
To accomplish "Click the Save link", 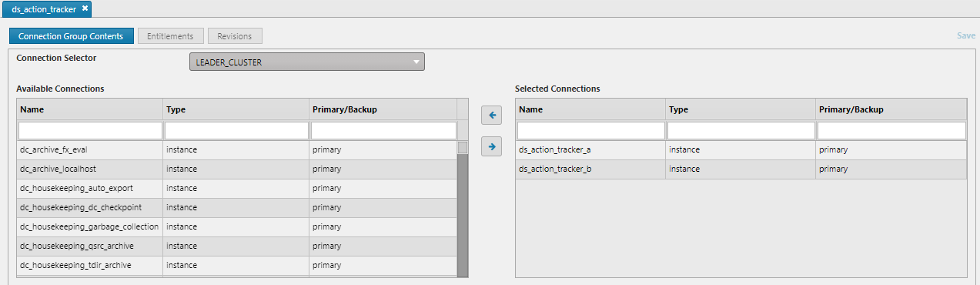I will pos(965,35).
